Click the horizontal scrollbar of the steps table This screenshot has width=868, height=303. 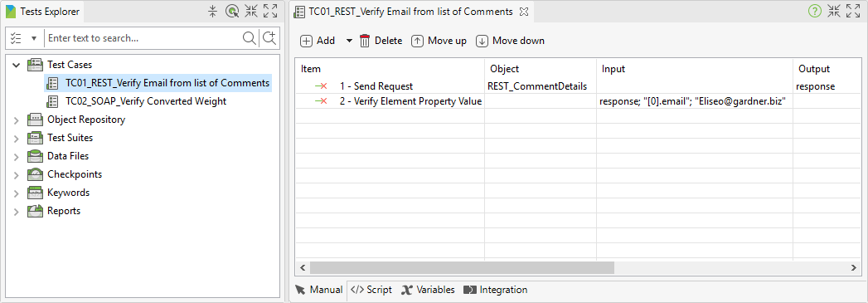[463, 267]
